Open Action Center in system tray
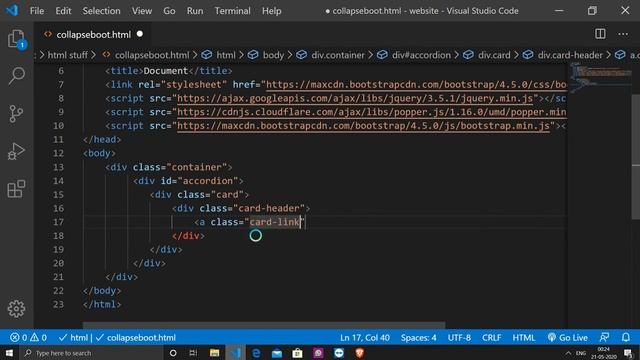The height and width of the screenshot is (360, 640). 629,353
